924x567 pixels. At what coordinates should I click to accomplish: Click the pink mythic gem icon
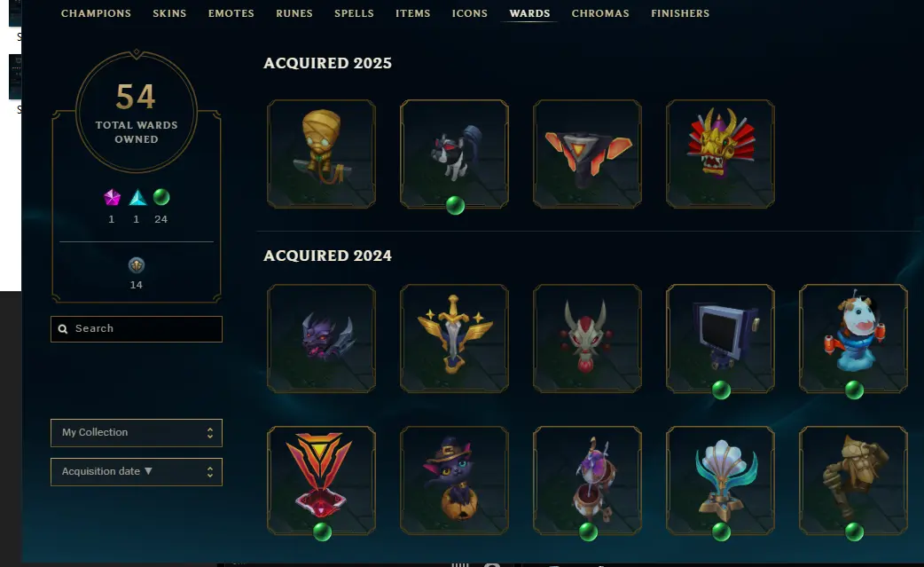tap(112, 198)
